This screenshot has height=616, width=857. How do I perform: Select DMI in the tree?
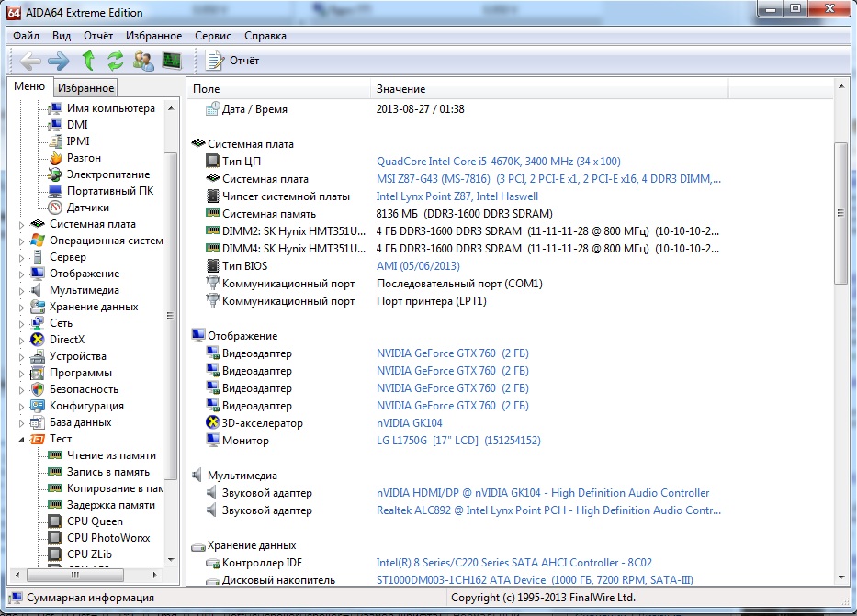coord(77,125)
